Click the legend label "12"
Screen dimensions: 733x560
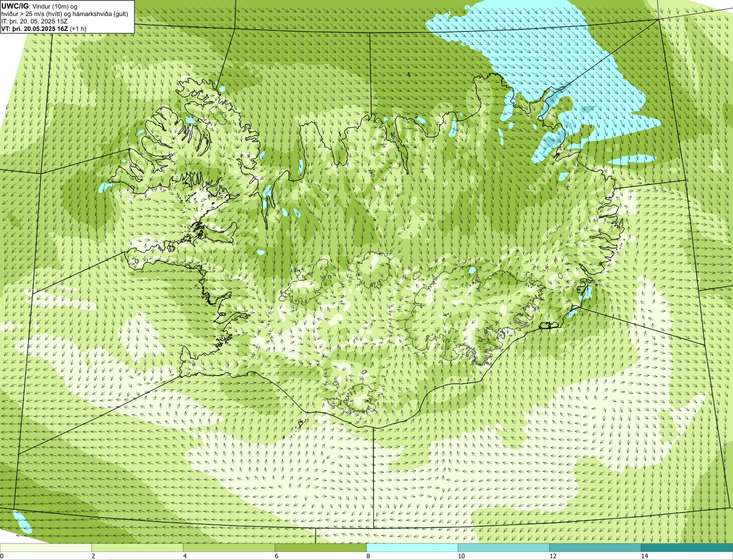coord(553,556)
